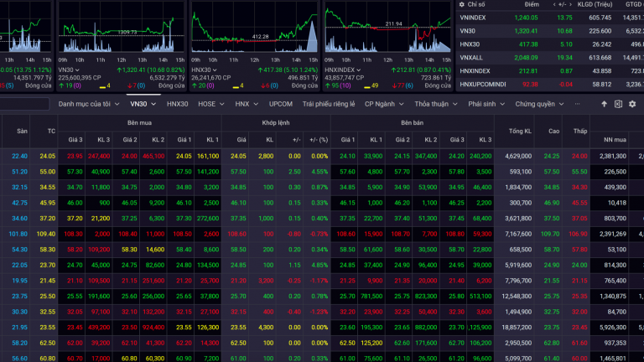This screenshot has width=644, height=362.
Task: Click the high price cell 109.70
Action: [x=550, y=234]
